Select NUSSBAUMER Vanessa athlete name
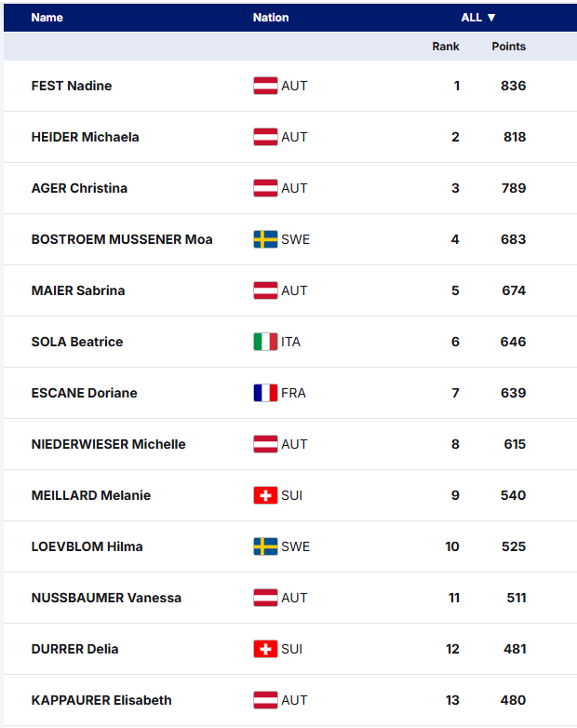 pyautogui.click(x=106, y=598)
